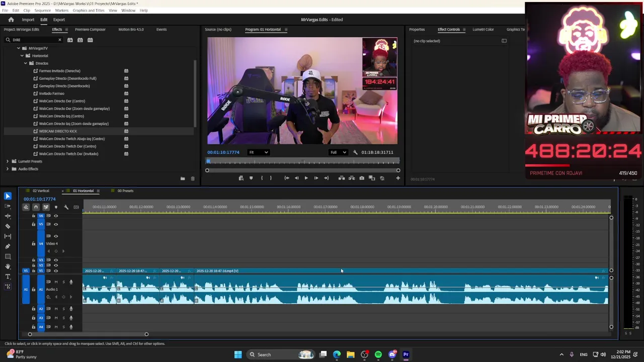Hide track V6 with eye icon
The height and width of the screenshot is (362, 644).
[56, 216]
